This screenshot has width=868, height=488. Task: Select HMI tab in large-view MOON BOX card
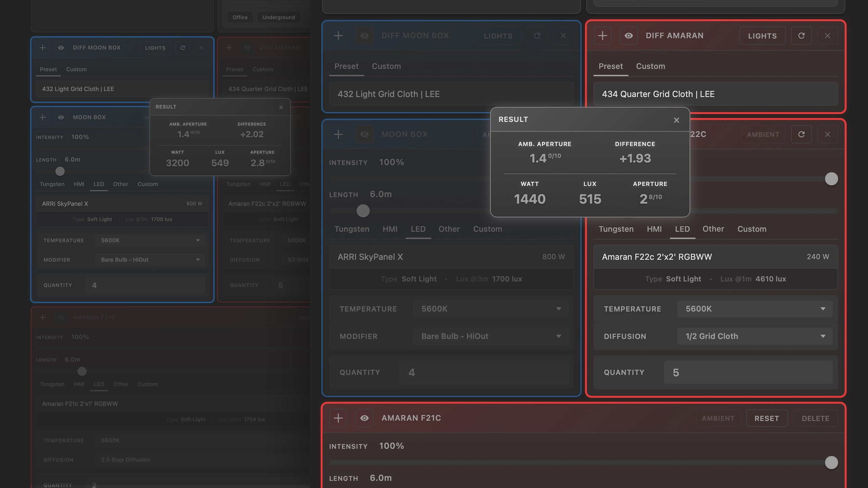click(390, 229)
